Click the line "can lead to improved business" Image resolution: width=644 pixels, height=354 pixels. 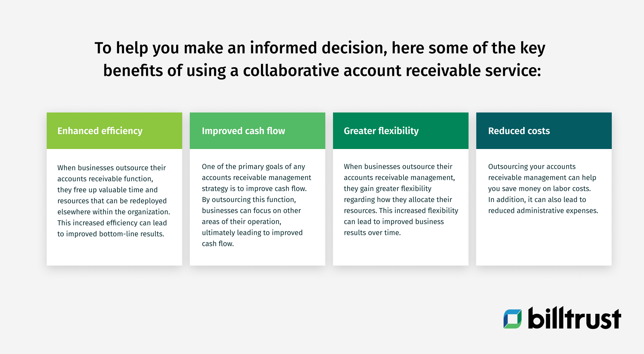tap(393, 222)
